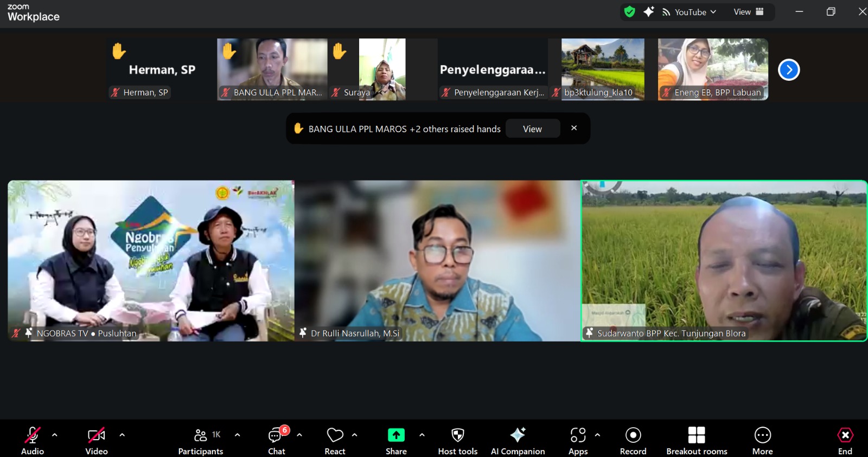The height and width of the screenshot is (457, 868).
Task: Show next gallery page with blue arrow
Action: point(789,69)
